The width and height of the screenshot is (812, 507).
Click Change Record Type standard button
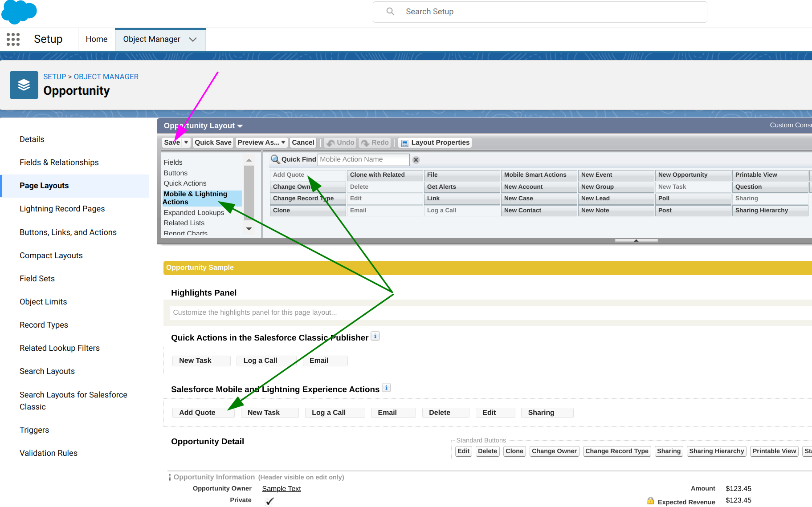coord(616,451)
